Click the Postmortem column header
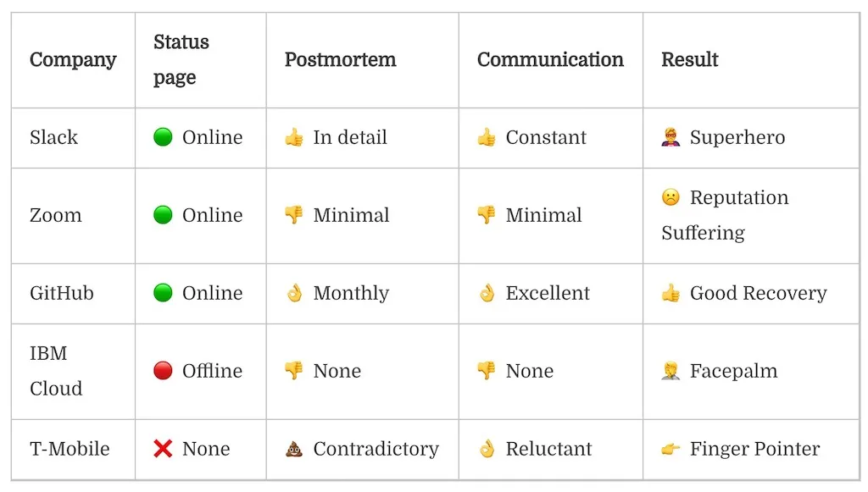Viewport: 868px width, 492px height. [340, 60]
